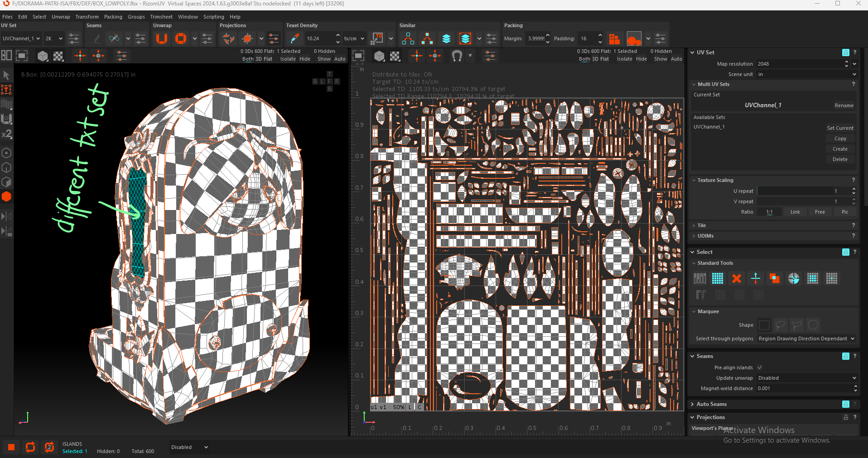Expand the UDIMs section
The image size is (868, 458).
pos(705,236)
